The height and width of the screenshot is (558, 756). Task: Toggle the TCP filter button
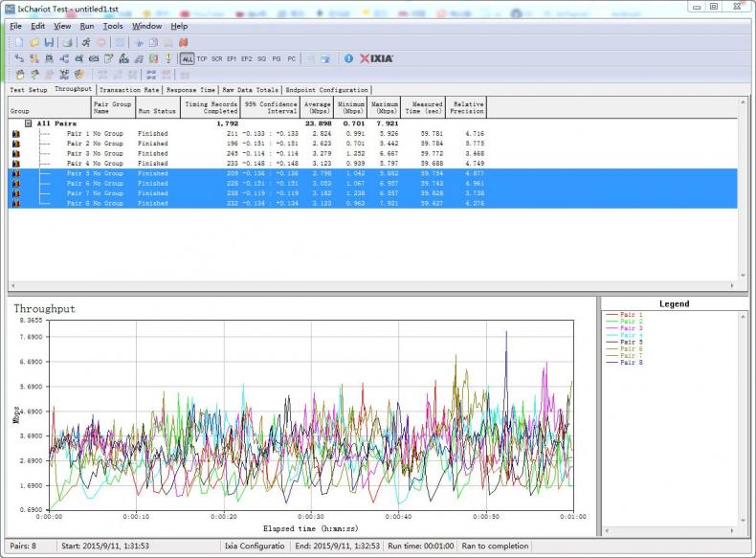coord(202,58)
